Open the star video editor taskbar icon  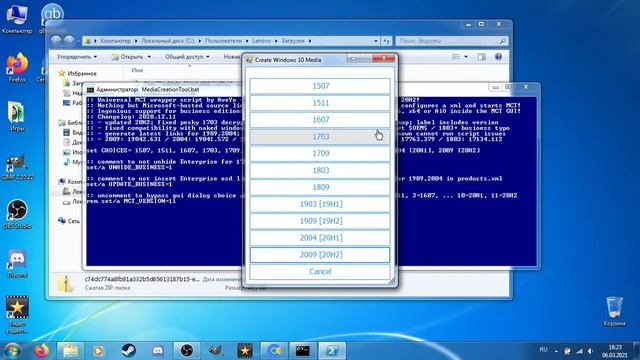(245, 351)
